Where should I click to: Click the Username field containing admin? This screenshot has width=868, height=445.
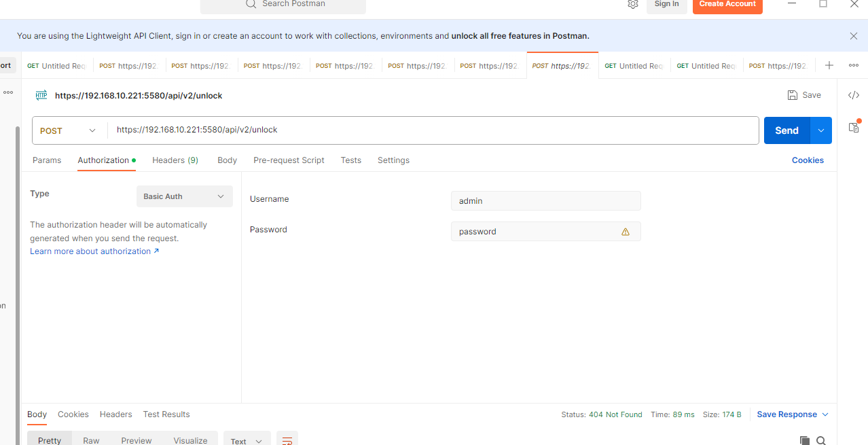(x=545, y=201)
